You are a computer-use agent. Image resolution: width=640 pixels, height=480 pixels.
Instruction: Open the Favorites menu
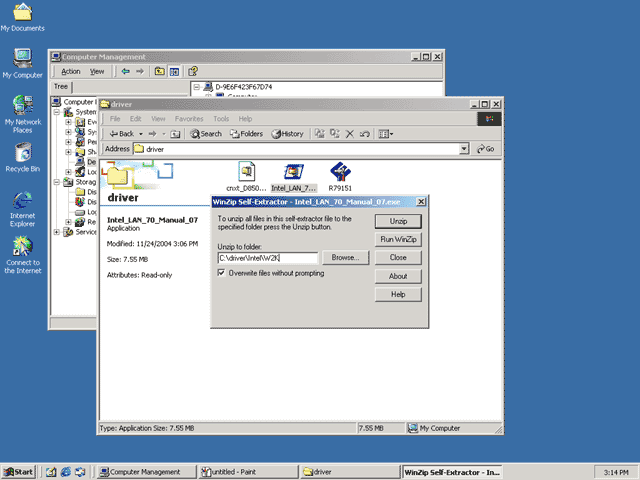pyautogui.click(x=189, y=119)
